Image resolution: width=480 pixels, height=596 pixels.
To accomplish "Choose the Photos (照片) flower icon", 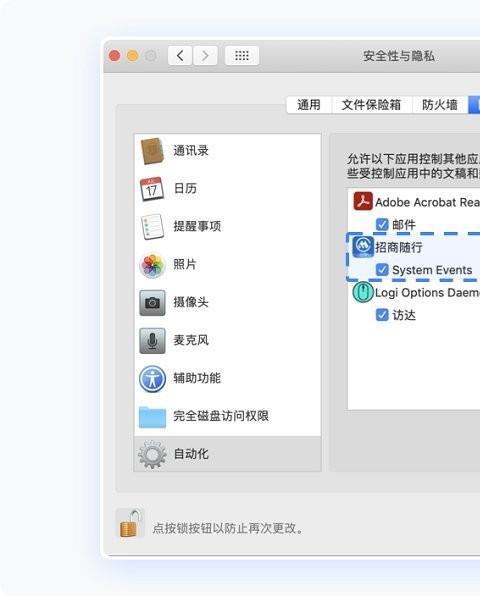I will (152, 265).
